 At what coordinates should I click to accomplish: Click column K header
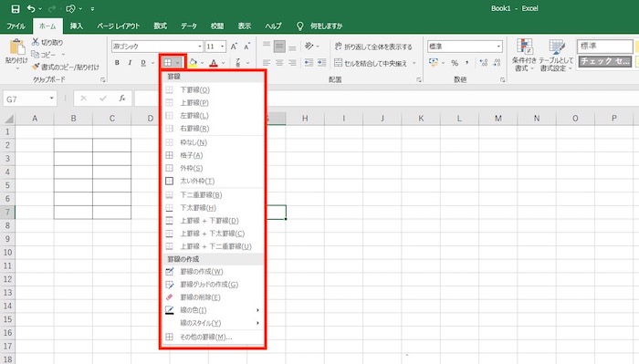[x=421, y=119]
